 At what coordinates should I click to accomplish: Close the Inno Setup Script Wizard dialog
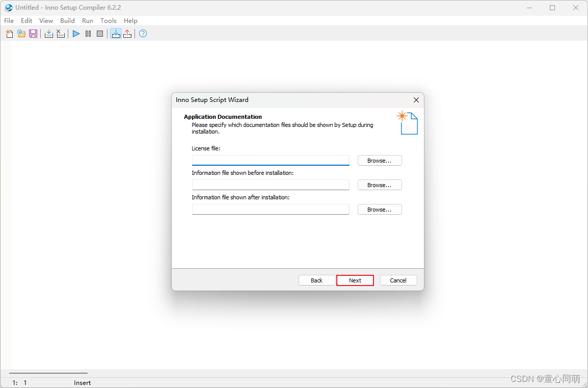tap(416, 100)
